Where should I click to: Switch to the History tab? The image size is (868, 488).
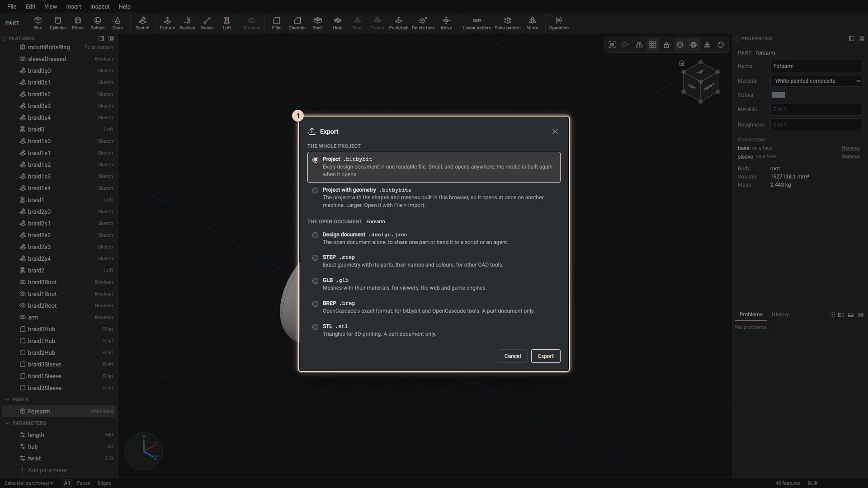(x=780, y=314)
